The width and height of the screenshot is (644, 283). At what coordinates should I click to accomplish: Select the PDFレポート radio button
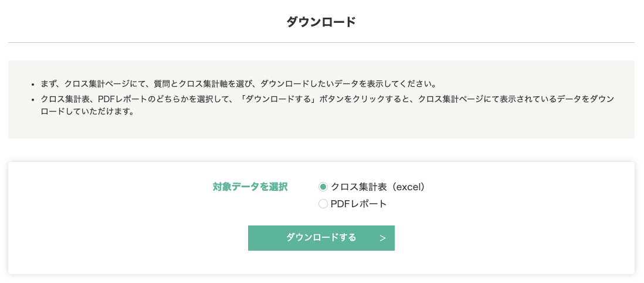(323, 204)
